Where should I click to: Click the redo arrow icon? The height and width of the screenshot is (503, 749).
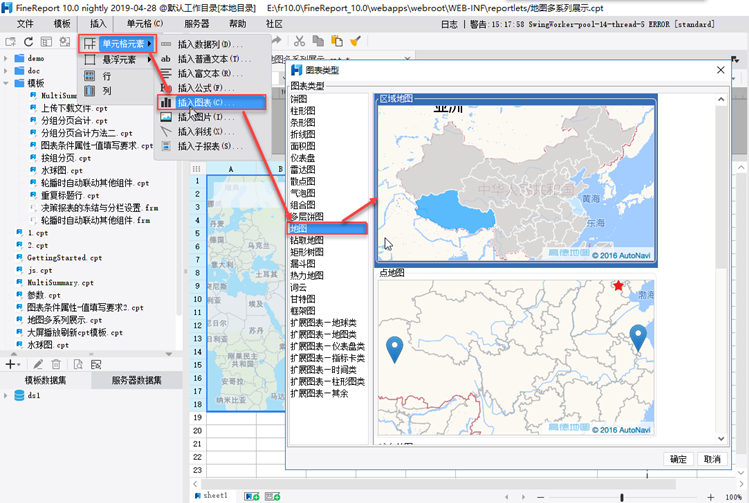click(277, 41)
